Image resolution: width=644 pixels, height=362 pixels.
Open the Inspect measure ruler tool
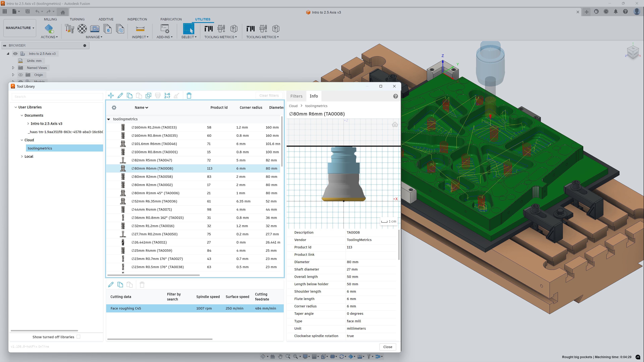(x=140, y=29)
